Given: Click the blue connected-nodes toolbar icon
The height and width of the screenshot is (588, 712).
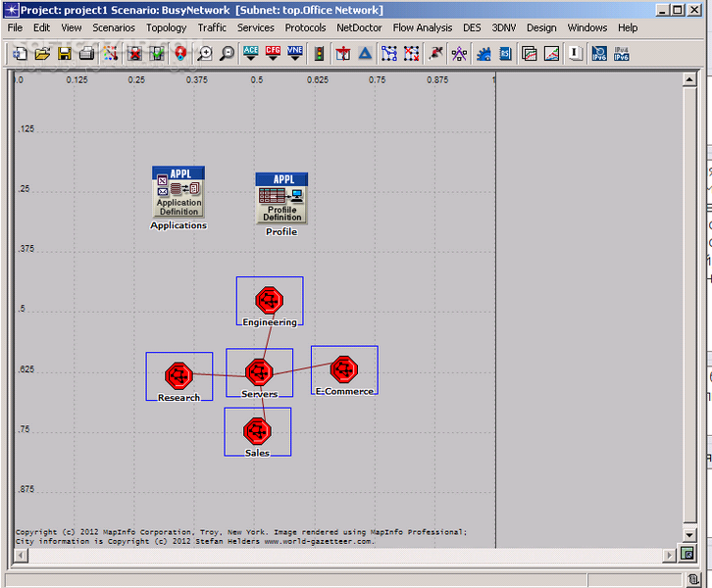Looking at the screenshot, I should pos(389,54).
